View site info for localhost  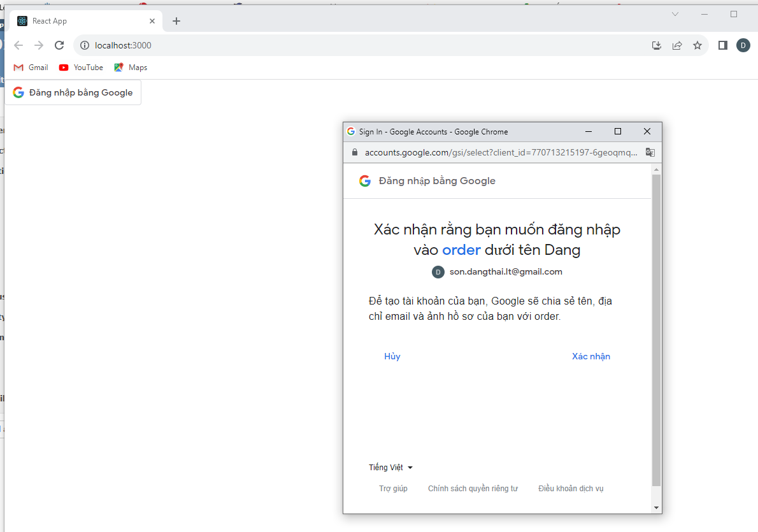click(84, 45)
